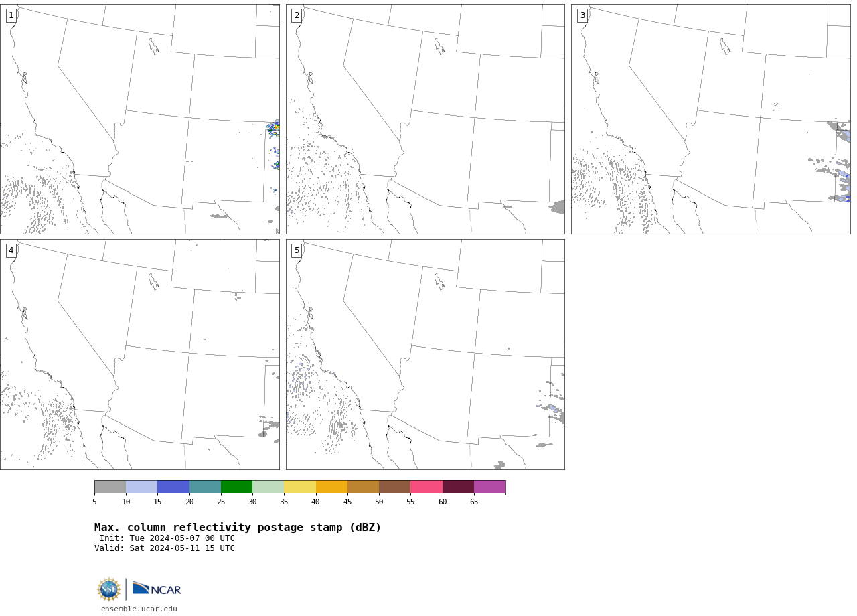Click the member label 3 box
This screenshot has height=616, width=857.
[x=582, y=15]
